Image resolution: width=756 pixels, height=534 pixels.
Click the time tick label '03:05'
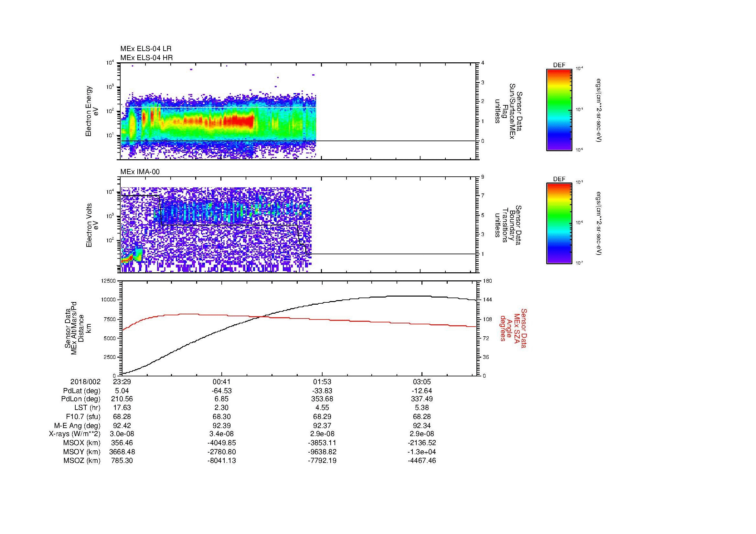(x=422, y=382)
